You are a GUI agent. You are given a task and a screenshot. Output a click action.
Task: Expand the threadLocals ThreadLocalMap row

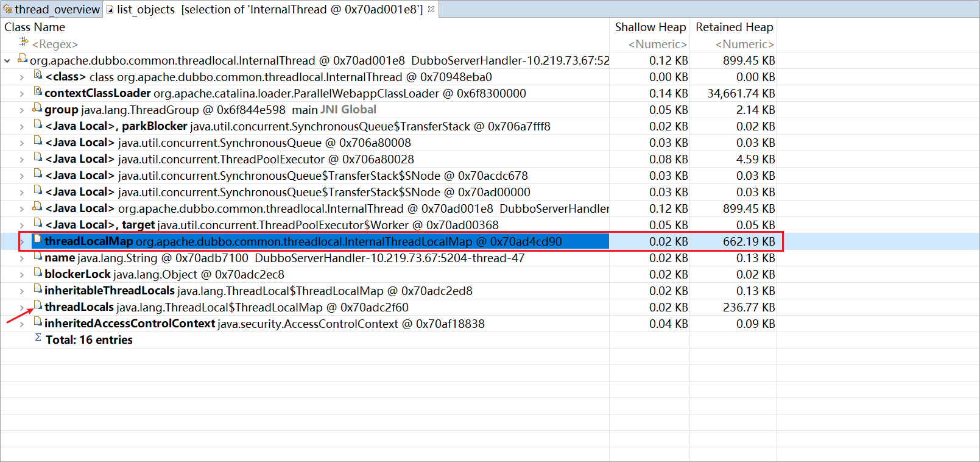[x=22, y=307]
